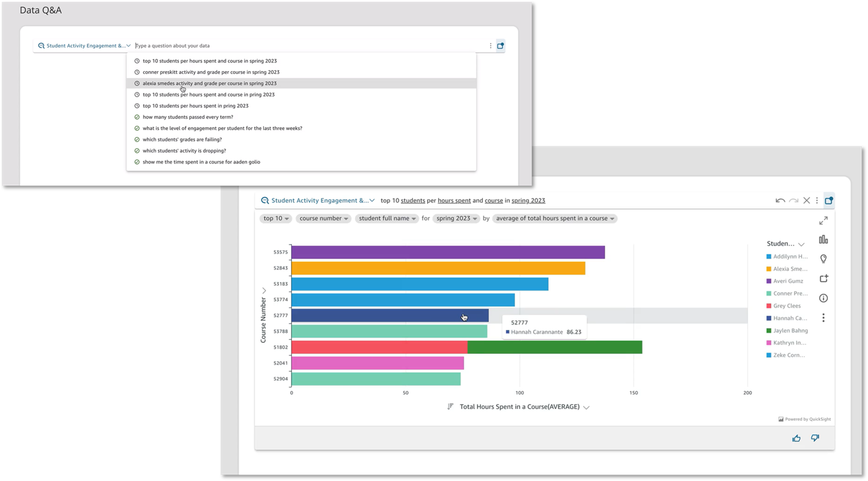Click the undo arrow icon
This screenshot has width=868, height=481.
coord(780,201)
